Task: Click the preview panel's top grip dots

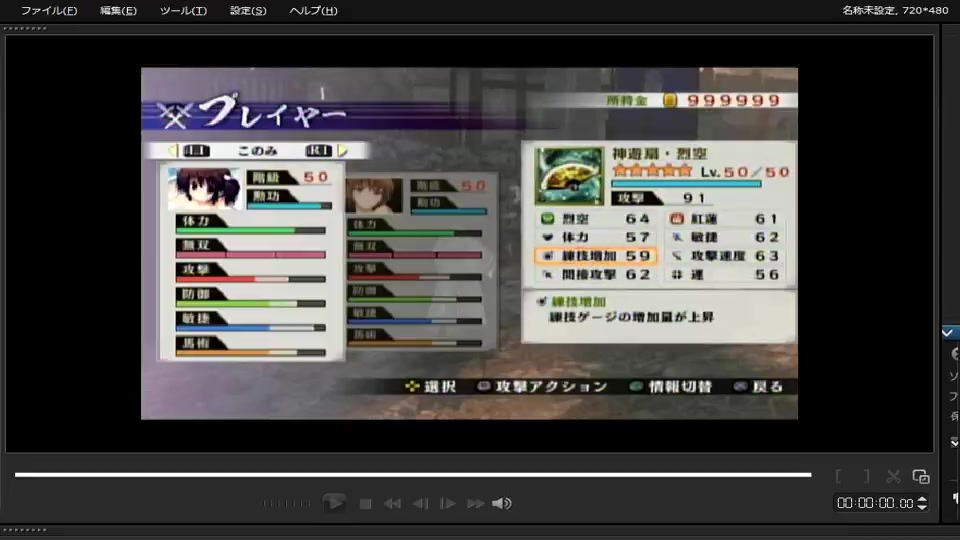Action: click(x=24, y=28)
